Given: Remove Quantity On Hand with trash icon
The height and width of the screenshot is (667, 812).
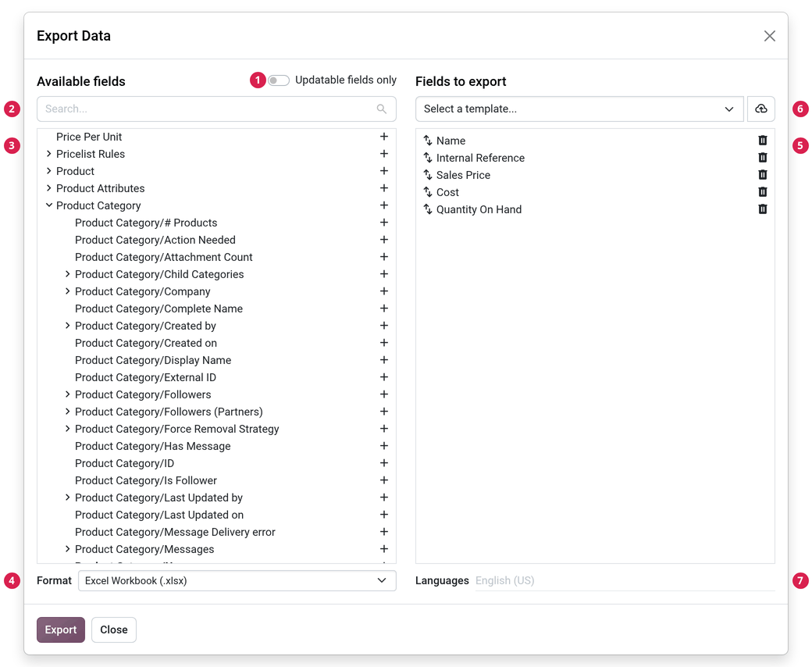Looking at the screenshot, I should (762, 209).
